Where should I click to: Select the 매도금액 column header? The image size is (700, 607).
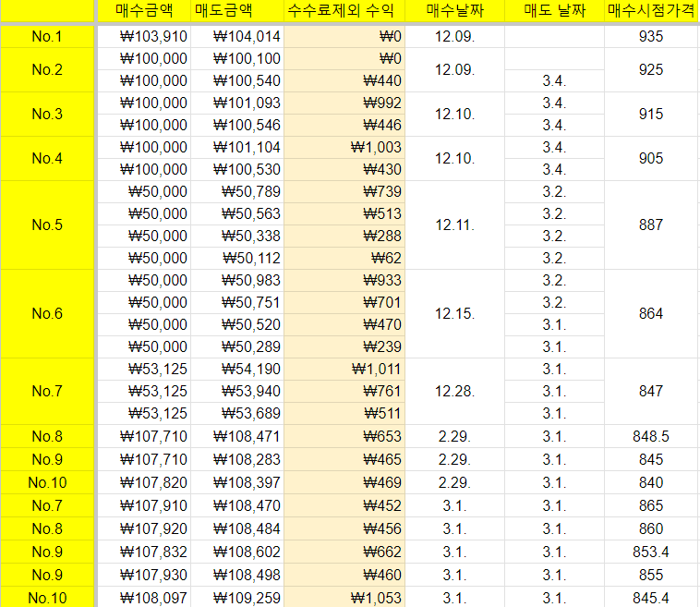pyautogui.click(x=237, y=10)
